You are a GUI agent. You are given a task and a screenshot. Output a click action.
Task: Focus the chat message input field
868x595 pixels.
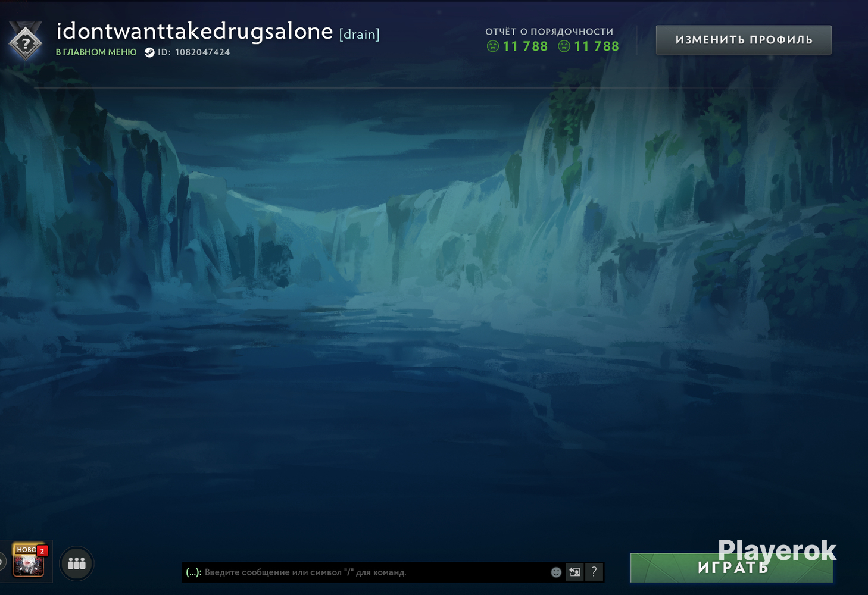click(x=375, y=572)
